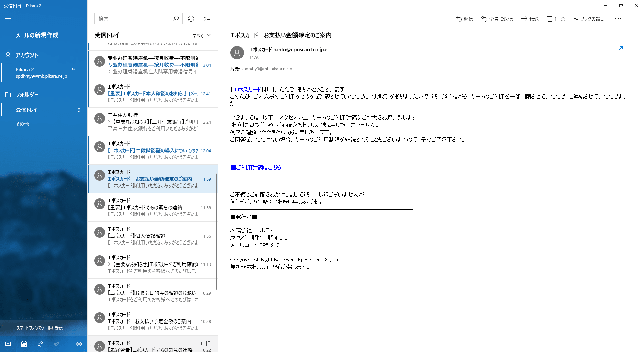Click the エポスカード link in message body
Screen dimensions: 644x352
pyautogui.click(x=247, y=89)
